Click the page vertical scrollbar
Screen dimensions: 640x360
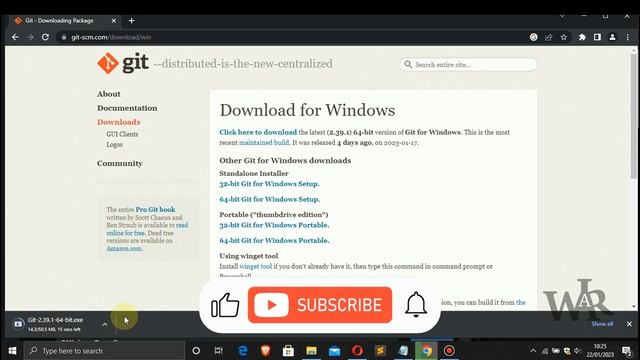(x=633, y=116)
